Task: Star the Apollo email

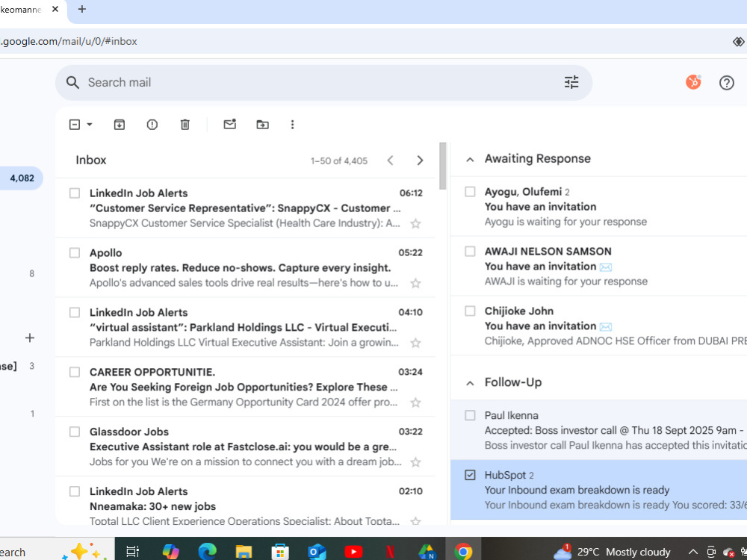Action: (415, 283)
